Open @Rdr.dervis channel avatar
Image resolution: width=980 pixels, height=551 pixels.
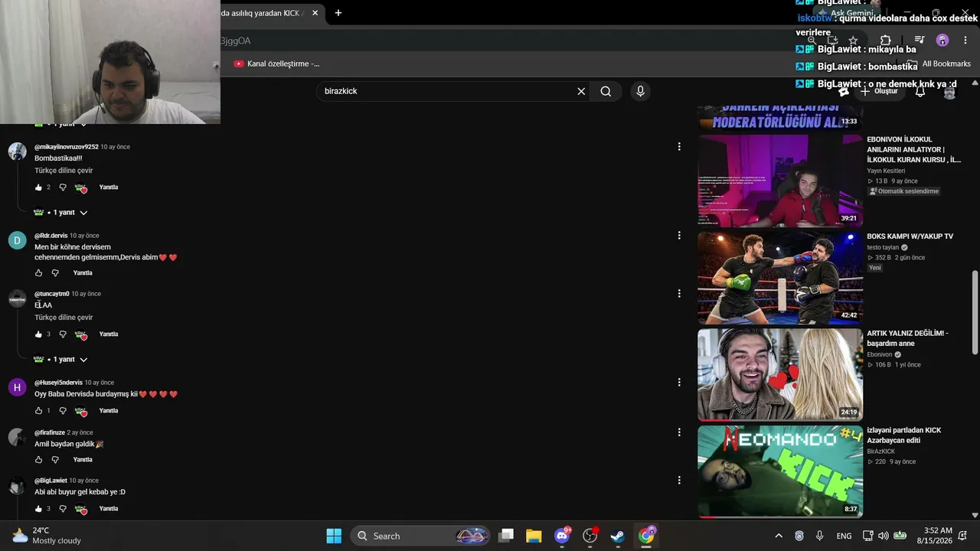point(18,240)
